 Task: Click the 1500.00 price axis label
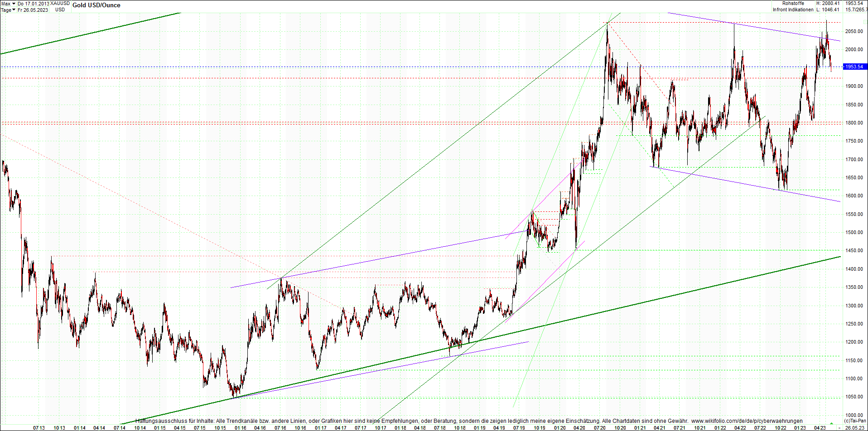tap(854, 232)
